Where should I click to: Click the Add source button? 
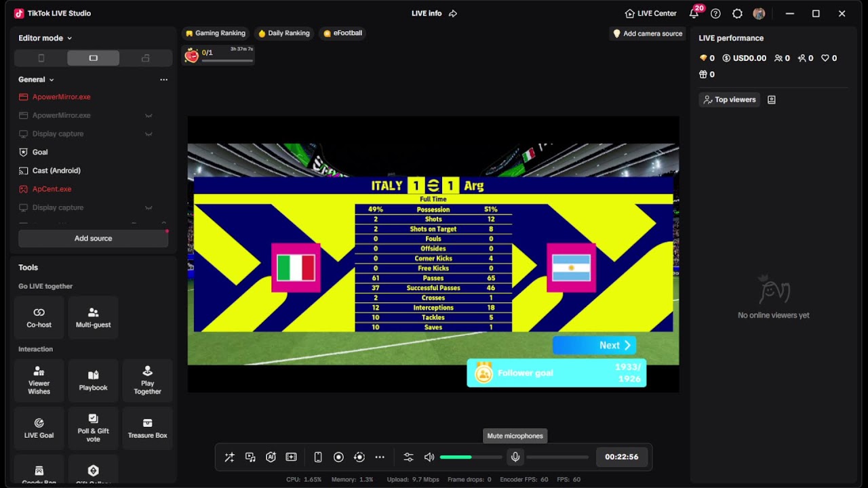coord(93,239)
